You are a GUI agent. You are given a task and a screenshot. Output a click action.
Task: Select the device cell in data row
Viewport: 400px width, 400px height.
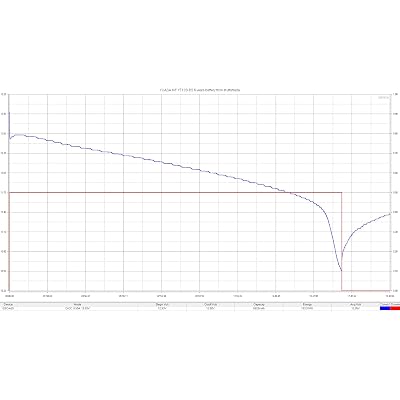tap(7, 309)
